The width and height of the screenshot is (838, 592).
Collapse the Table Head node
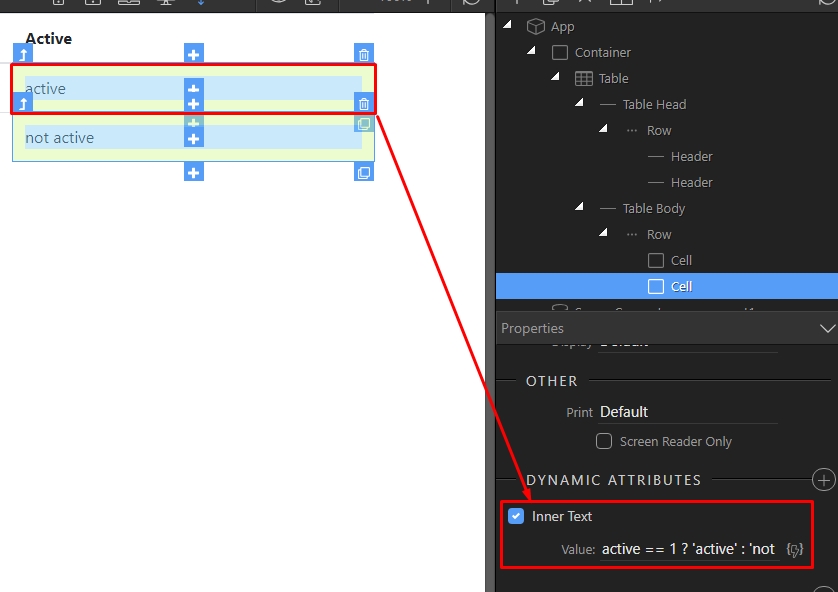point(580,104)
